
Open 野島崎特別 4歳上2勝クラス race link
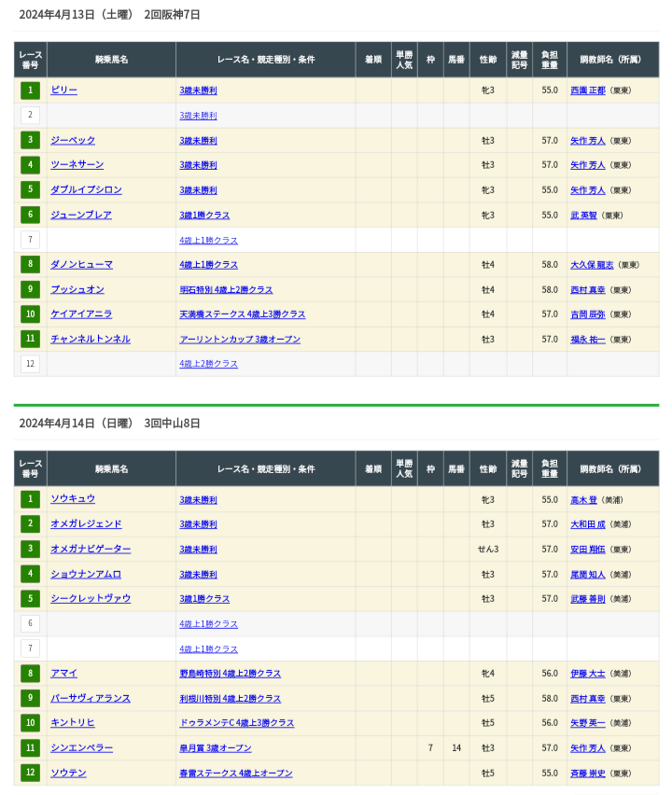click(x=230, y=674)
